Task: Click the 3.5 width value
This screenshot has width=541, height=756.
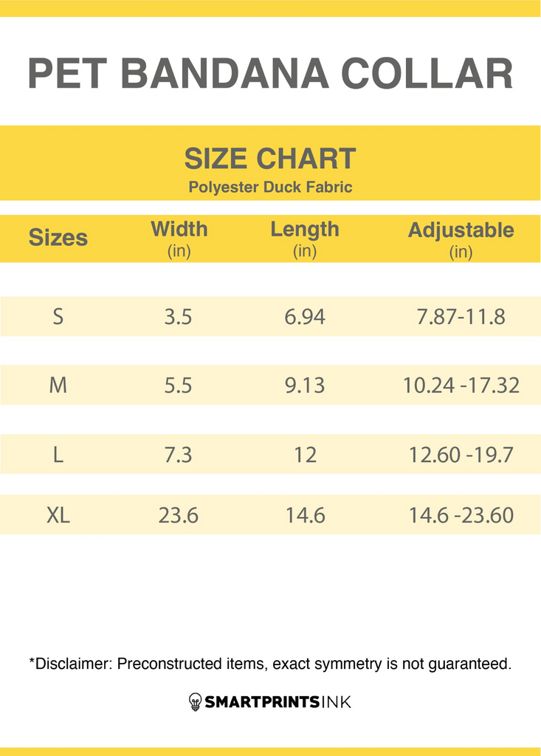Action: [178, 317]
